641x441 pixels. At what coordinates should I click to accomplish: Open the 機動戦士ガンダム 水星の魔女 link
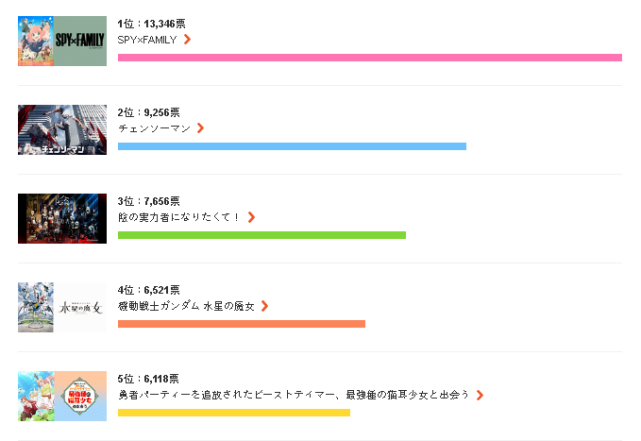point(186,306)
